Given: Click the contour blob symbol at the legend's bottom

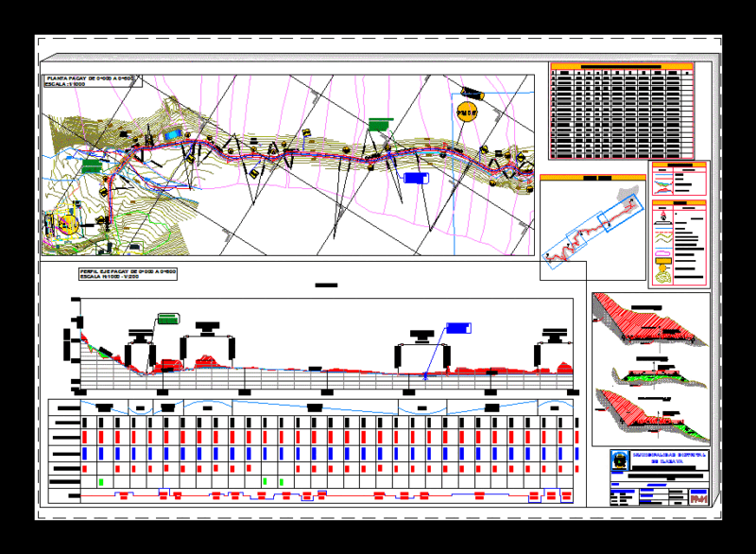Looking at the screenshot, I should (x=663, y=278).
